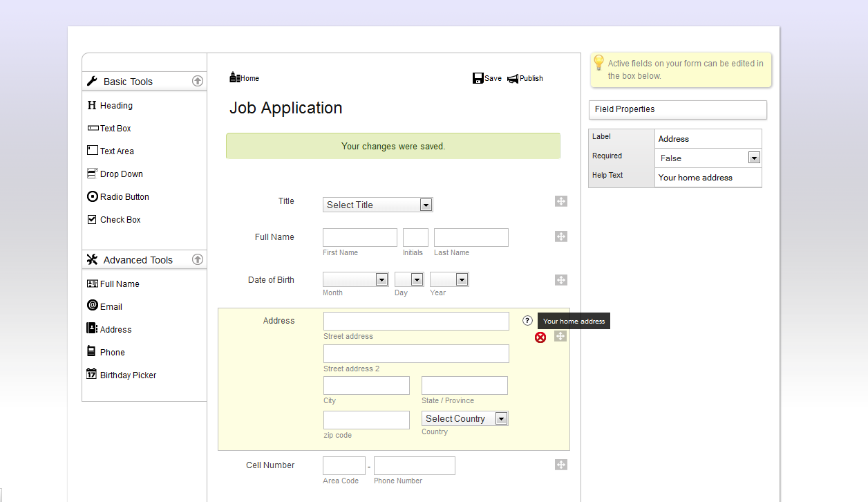Click the 'Your home address' tooltip
868x502 pixels.
[x=574, y=321]
